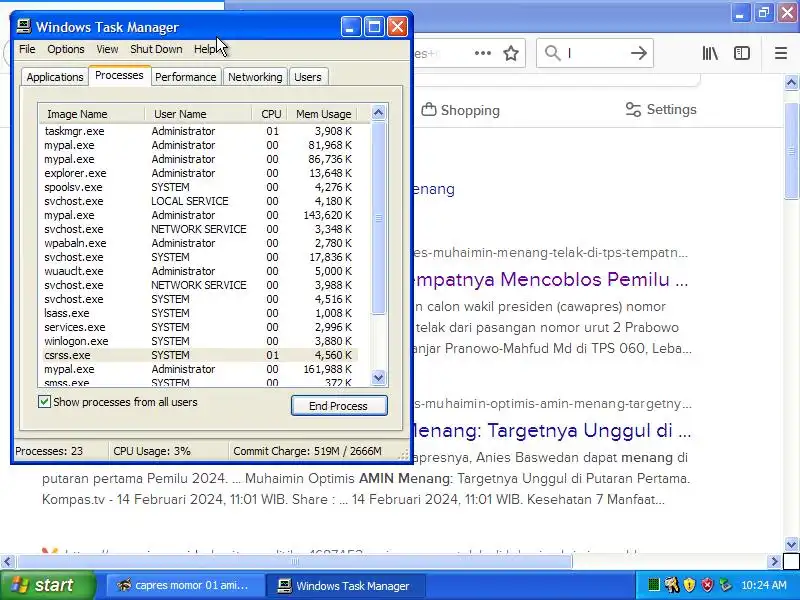The height and width of the screenshot is (600, 800).
Task: Sort by CPU column header
Action: pos(270,114)
